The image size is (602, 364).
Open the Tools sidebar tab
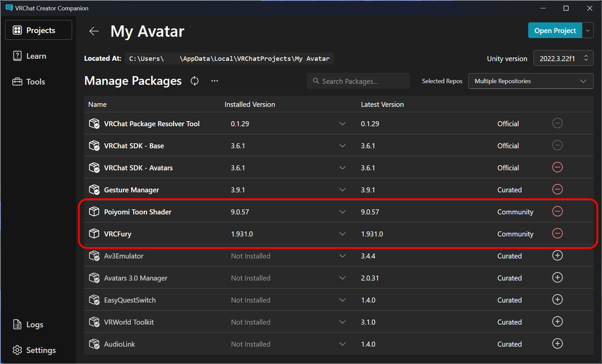(x=38, y=81)
